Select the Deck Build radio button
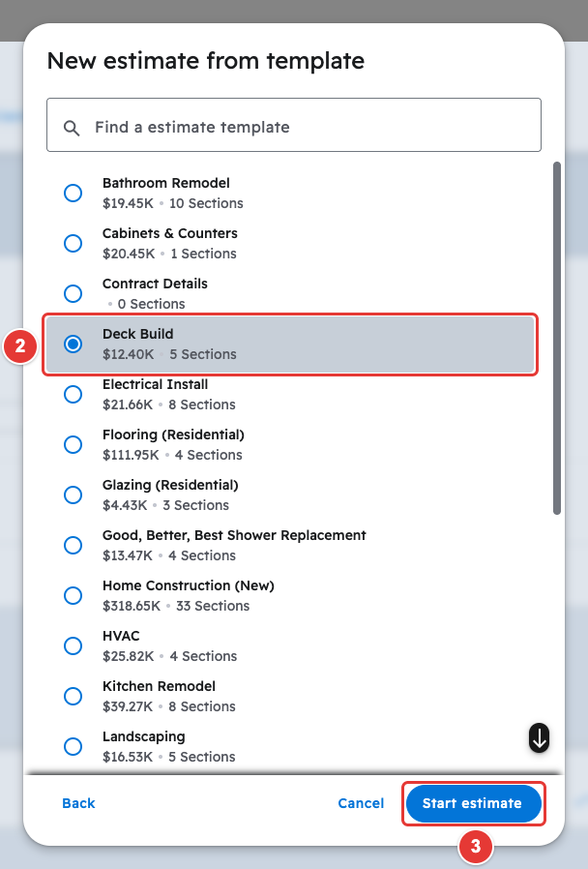This screenshot has width=588, height=869. 73,345
